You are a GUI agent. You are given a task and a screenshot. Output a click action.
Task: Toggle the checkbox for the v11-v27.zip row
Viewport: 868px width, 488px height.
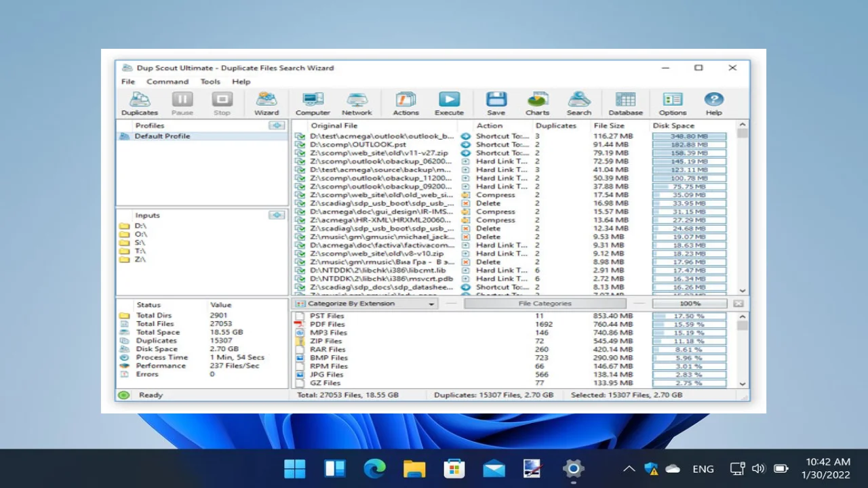(300, 153)
